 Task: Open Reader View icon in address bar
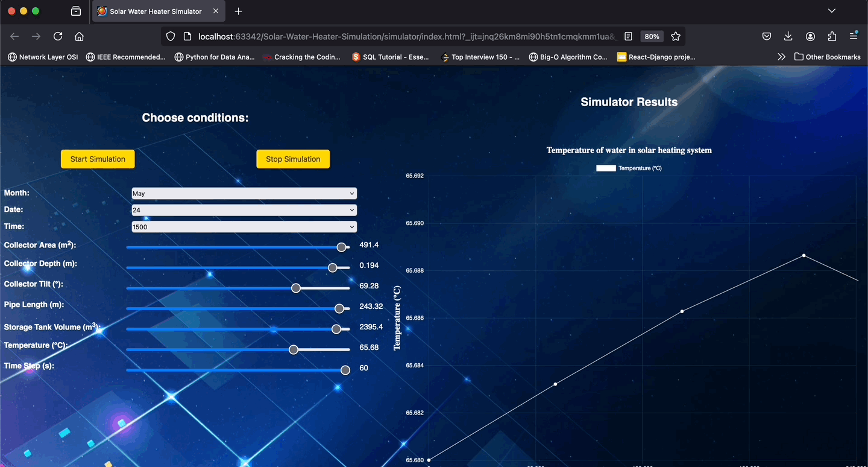[629, 36]
